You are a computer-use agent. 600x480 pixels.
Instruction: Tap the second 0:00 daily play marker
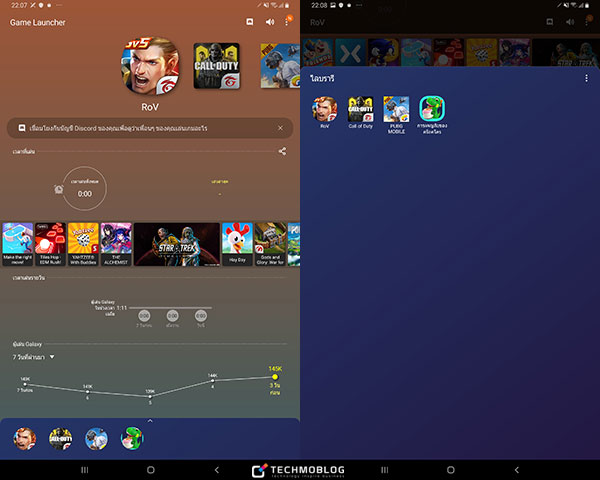click(173, 316)
